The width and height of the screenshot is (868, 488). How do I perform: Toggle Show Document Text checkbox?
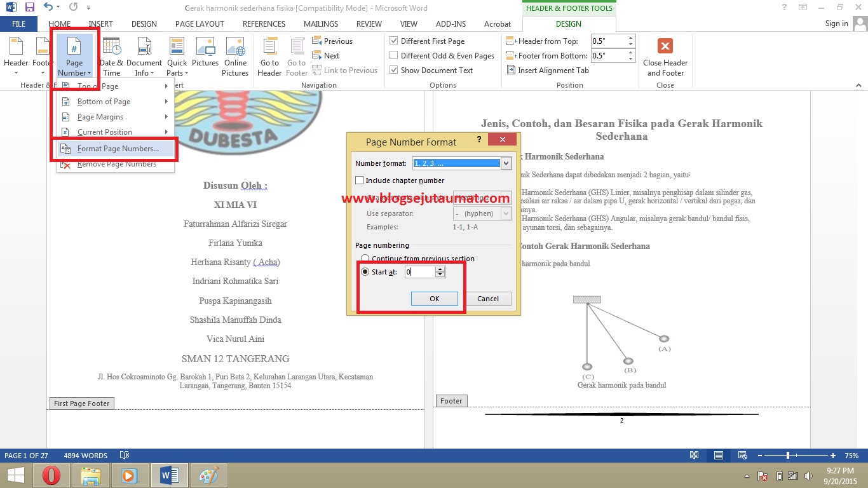[394, 71]
